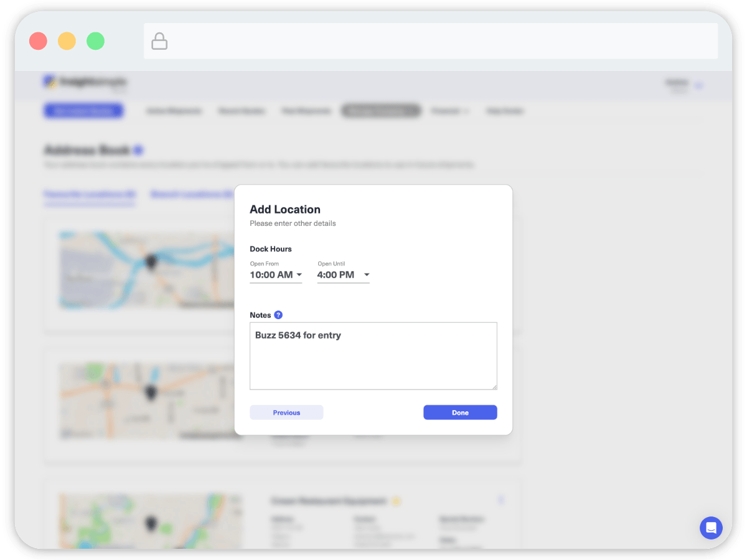
Task: Click Done to save the location
Action: pos(460,413)
